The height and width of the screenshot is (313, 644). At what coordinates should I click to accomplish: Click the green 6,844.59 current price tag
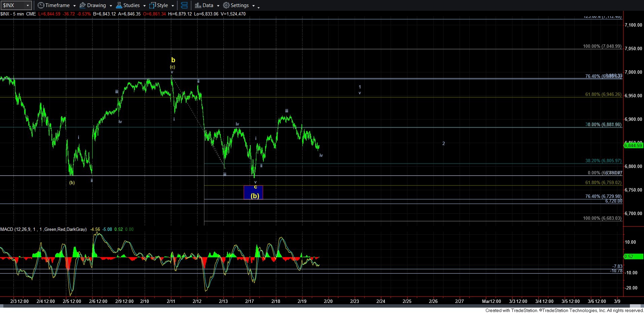[633, 145]
